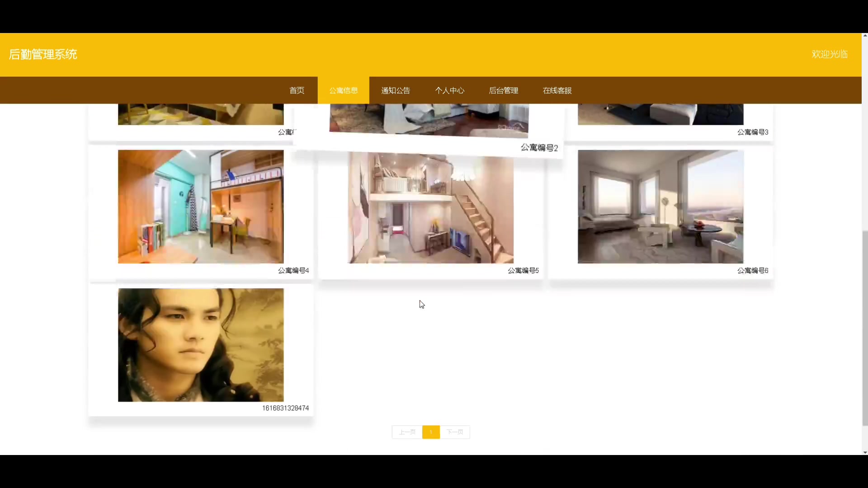Open the 首页 navigation tab
Viewport: 868px width, 488px height.
tap(297, 90)
